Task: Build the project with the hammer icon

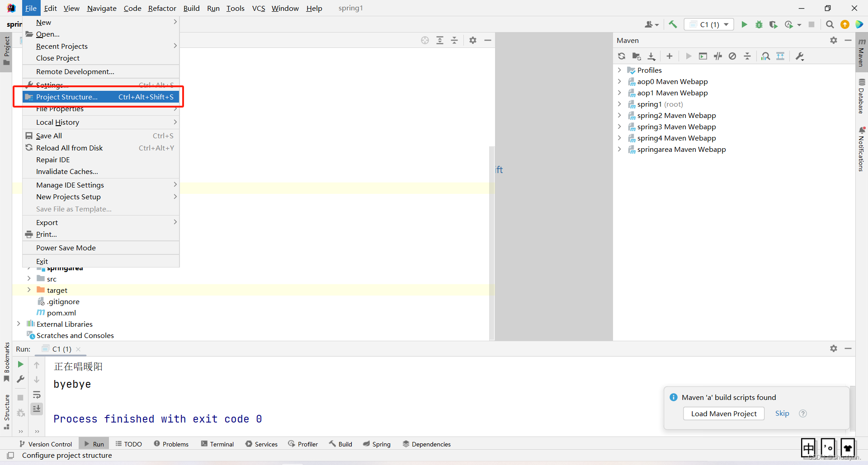Action: (673, 24)
